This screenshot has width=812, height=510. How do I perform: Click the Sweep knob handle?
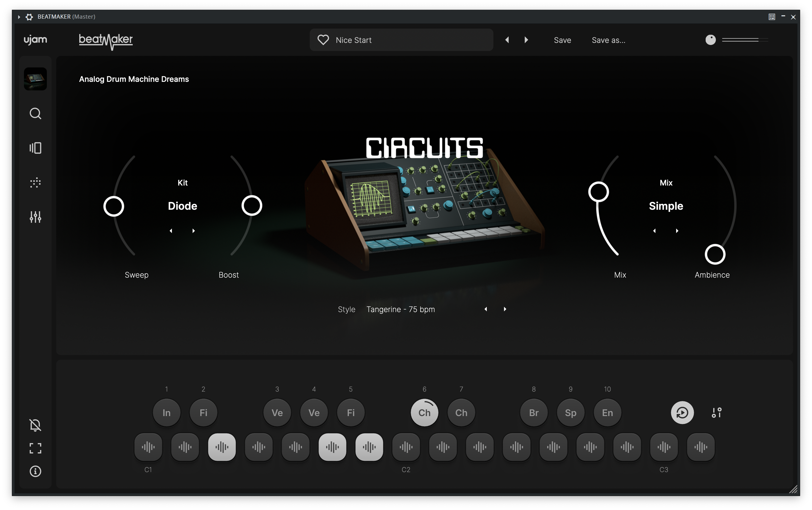pyautogui.click(x=114, y=206)
